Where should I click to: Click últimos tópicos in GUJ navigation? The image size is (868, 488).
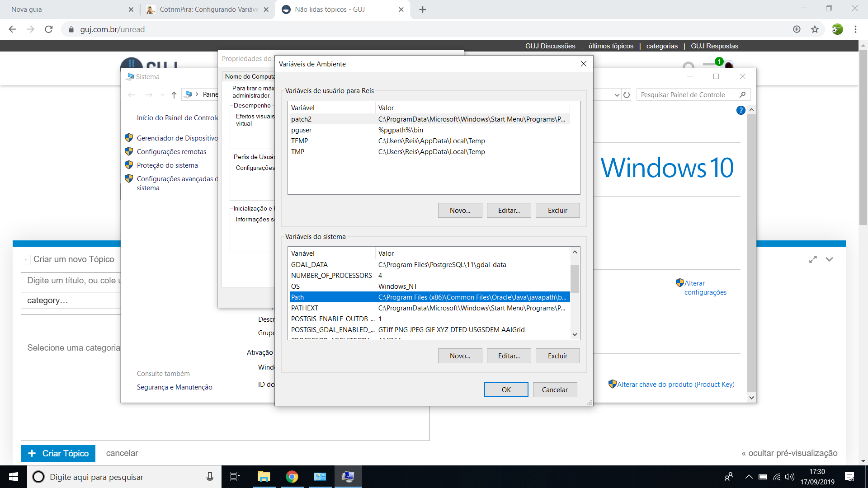coord(611,46)
